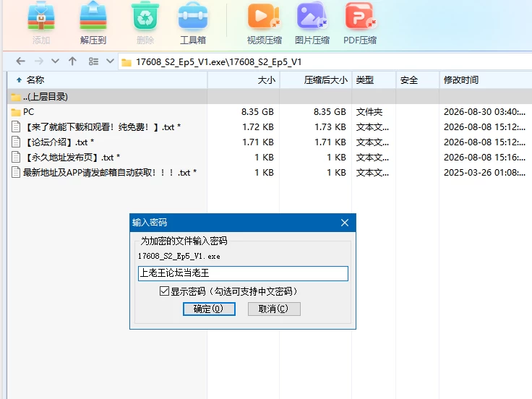532x399 pixels.
Task: Select the ..(上层目录) parent directory row
Action: click(270, 97)
